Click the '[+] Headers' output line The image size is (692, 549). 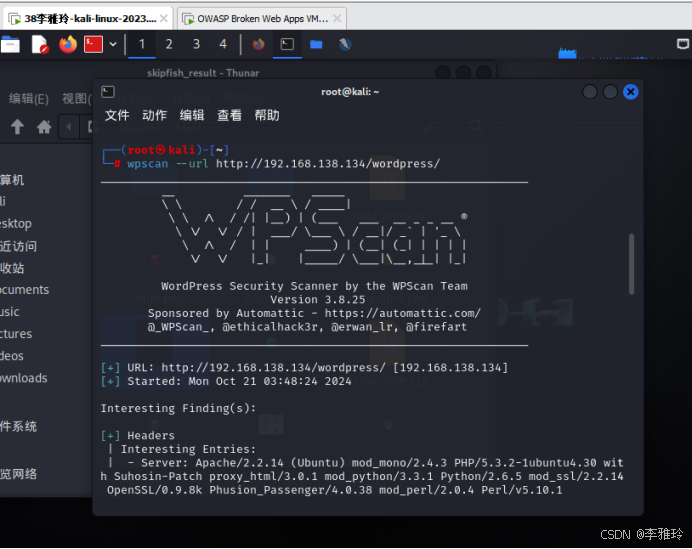click(138, 436)
